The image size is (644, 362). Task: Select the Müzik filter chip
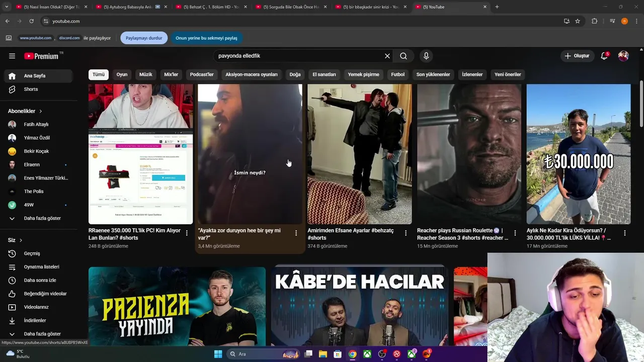coord(146,74)
